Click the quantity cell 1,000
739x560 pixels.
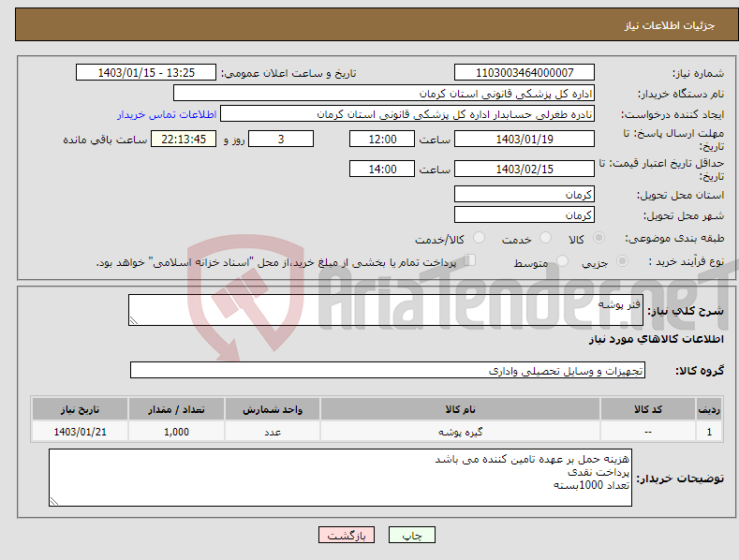pyautogui.click(x=176, y=432)
